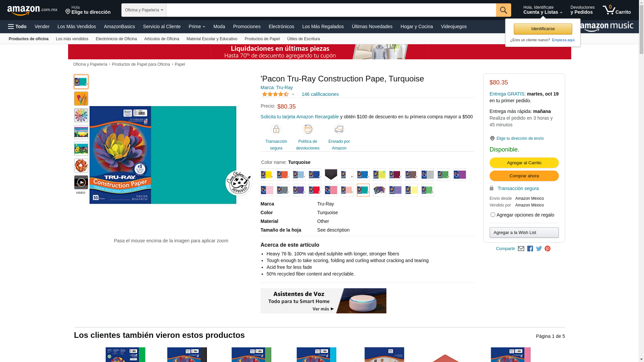Share the product via Twitter icon
Screen dimensions: 644x362
click(539, 249)
